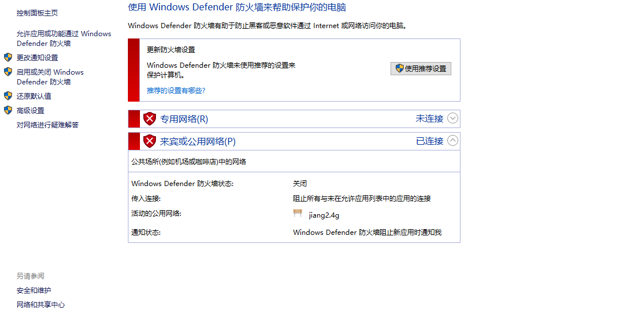Open 网络和共享中心 link
The width and height of the screenshot is (644, 321).
pos(41,305)
